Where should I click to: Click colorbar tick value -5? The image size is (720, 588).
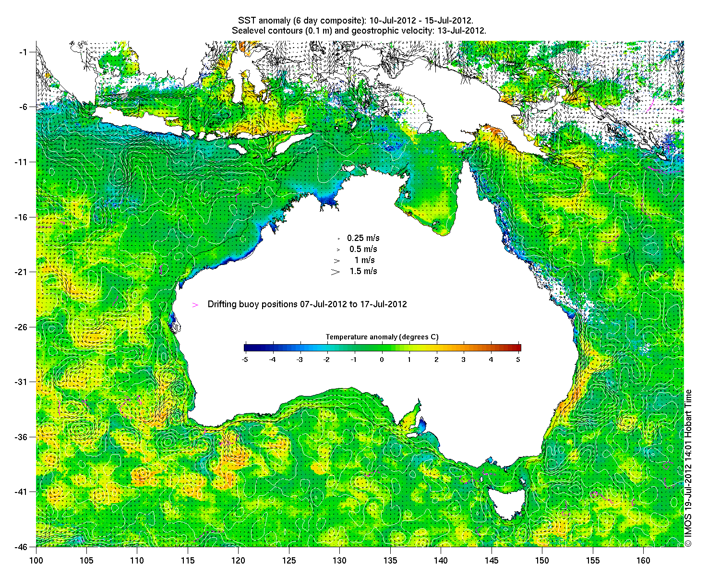point(244,360)
